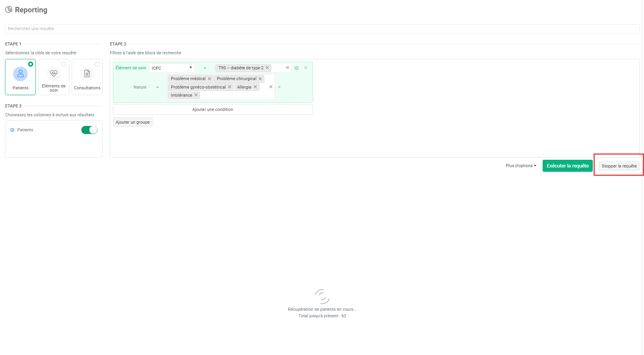This screenshot has height=355, width=644.
Task: Click Ajouter une condition
Action: pyautogui.click(x=212, y=110)
